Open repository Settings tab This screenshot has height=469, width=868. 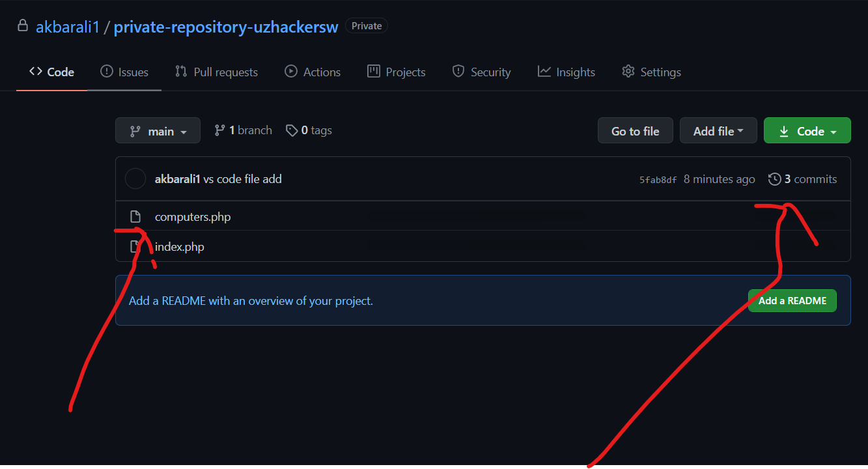tap(651, 72)
